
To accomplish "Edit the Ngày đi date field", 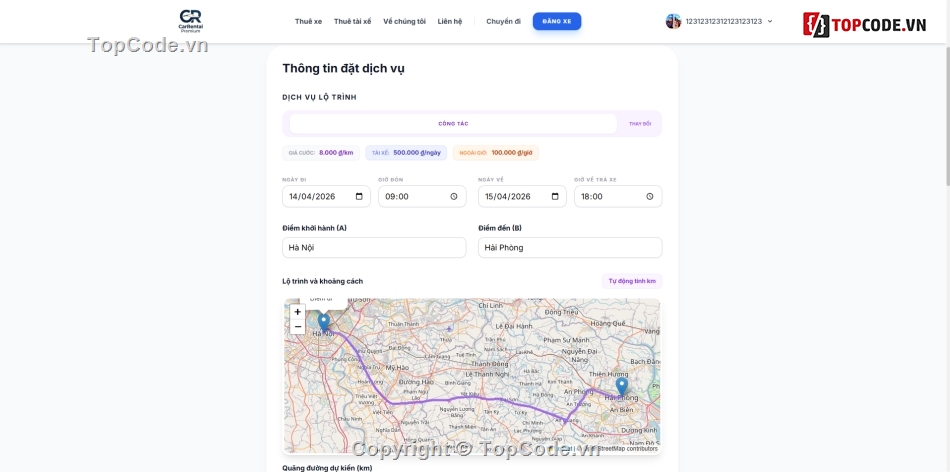I will coord(326,196).
